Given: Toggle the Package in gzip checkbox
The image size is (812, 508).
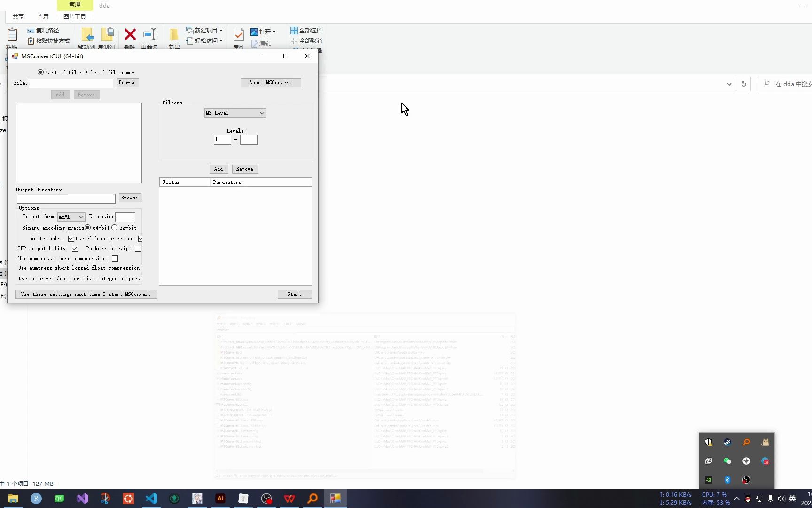Looking at the screenshot, I should (138, 249).
